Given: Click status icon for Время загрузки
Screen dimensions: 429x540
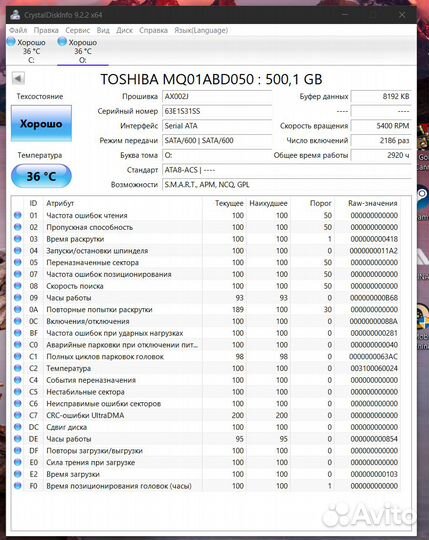Looking at the screenshot, I should pos(18,474).
